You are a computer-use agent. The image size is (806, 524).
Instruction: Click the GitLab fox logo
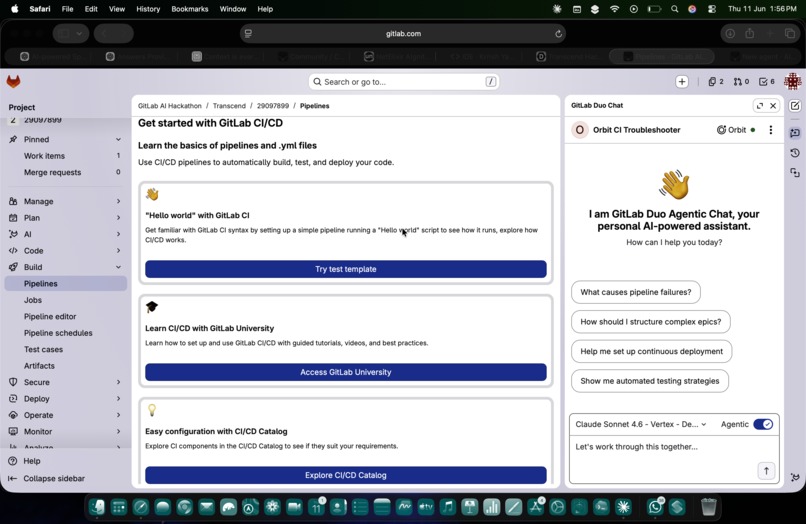[x=13, y=81]
